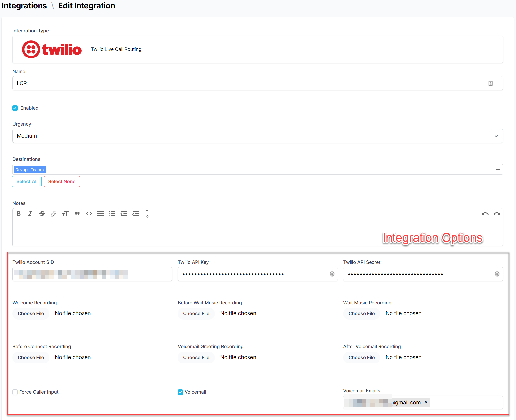Viewport: 516px width, 420px height.
Task: Click the strikethrough icon in Notes
Action: 42,214
